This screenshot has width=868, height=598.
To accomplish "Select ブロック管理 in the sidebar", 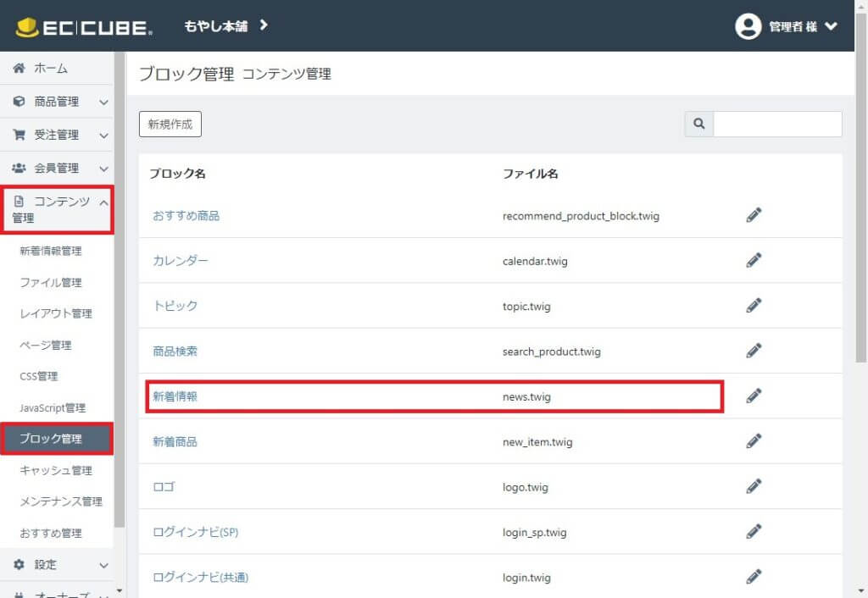I will (x=51, y=439).
